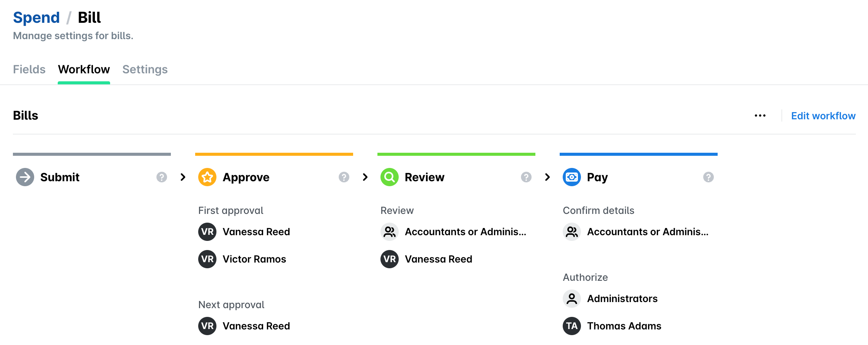Click Edit workflow link

click(823, 116)
